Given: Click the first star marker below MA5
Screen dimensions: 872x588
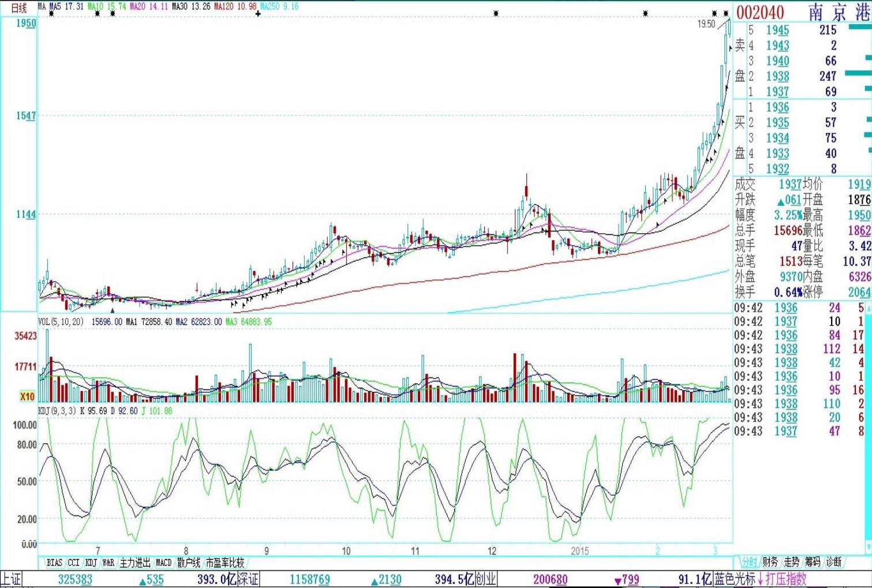Looking at the screenshot, I should 52,13.
